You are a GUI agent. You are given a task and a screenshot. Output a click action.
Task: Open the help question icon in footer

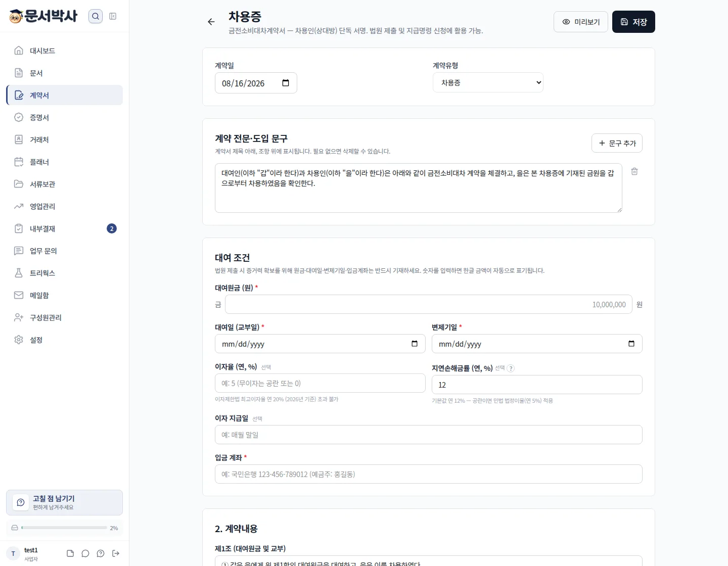click(101, 553)
